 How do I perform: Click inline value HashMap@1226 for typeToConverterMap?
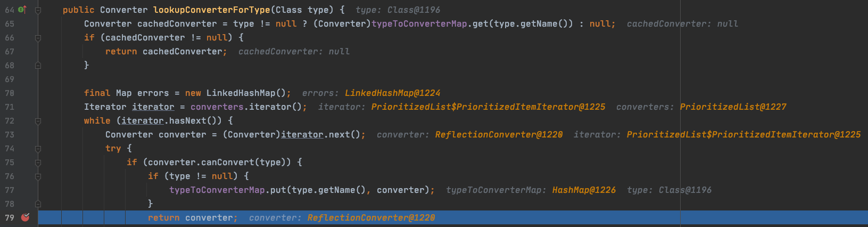tap(584, 190)
